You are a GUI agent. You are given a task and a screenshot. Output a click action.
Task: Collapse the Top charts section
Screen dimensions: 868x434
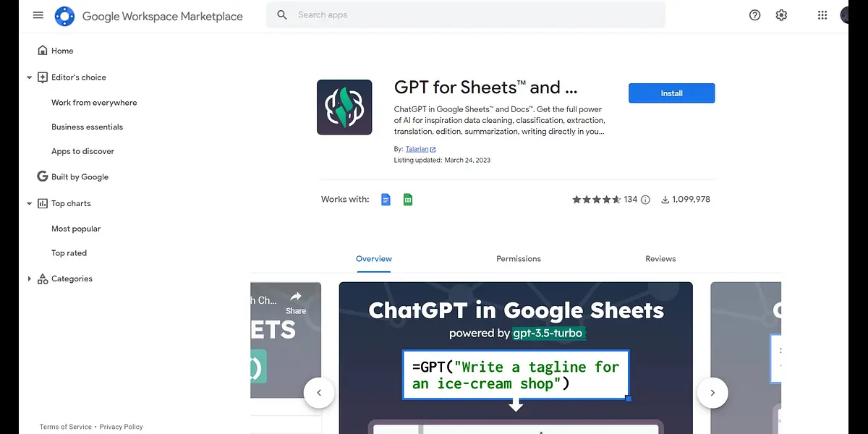(x=30, y=204)
